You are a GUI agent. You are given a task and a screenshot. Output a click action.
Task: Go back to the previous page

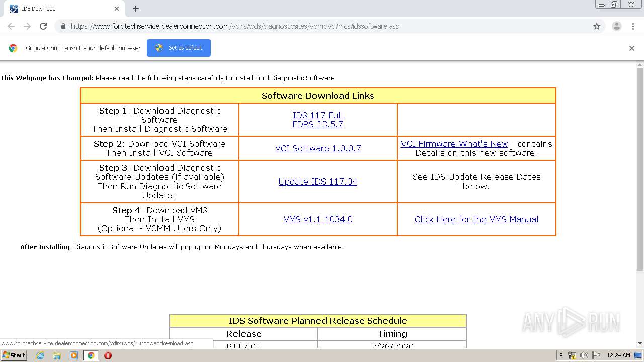pyautogui.click(x=11, y=26)
